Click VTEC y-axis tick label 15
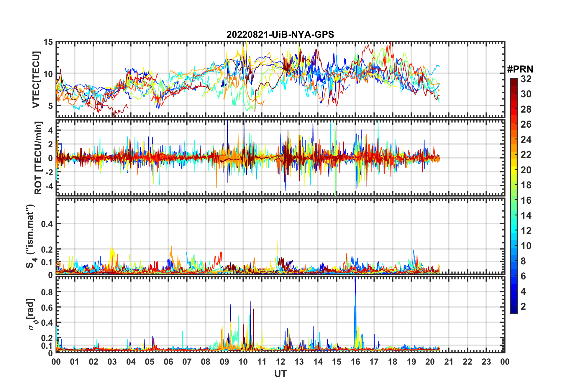Screen dimensions: 561x392 click(x=48, y=42)
